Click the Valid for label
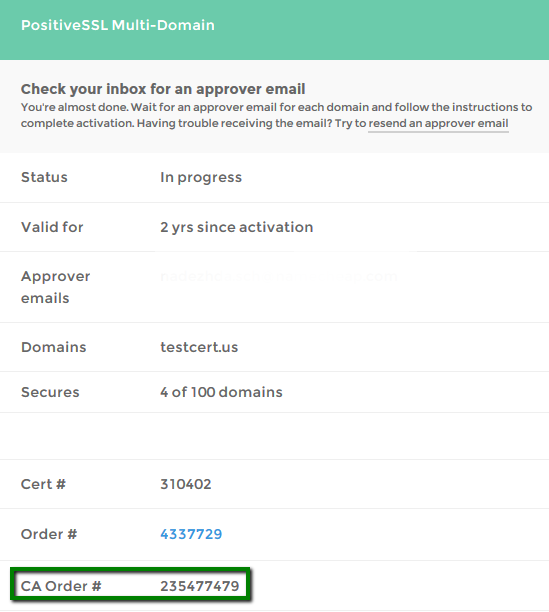 tap(52, 227)
